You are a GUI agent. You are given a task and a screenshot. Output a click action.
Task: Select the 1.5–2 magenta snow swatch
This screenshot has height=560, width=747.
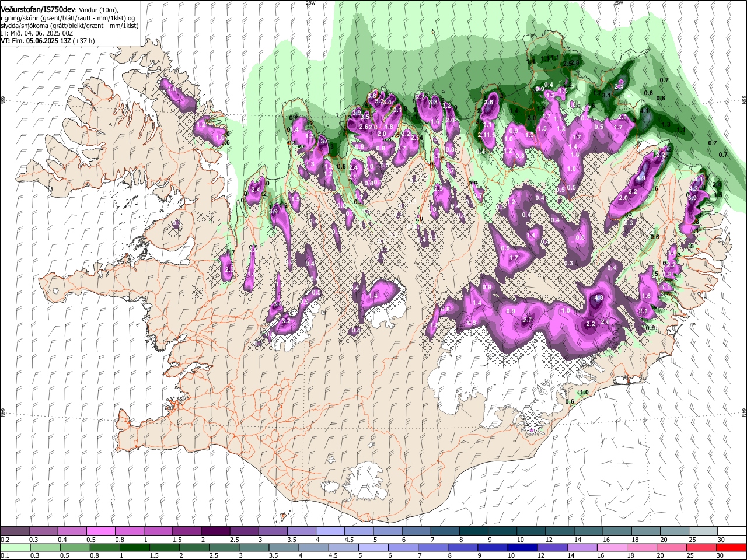(x=187, y=531)
